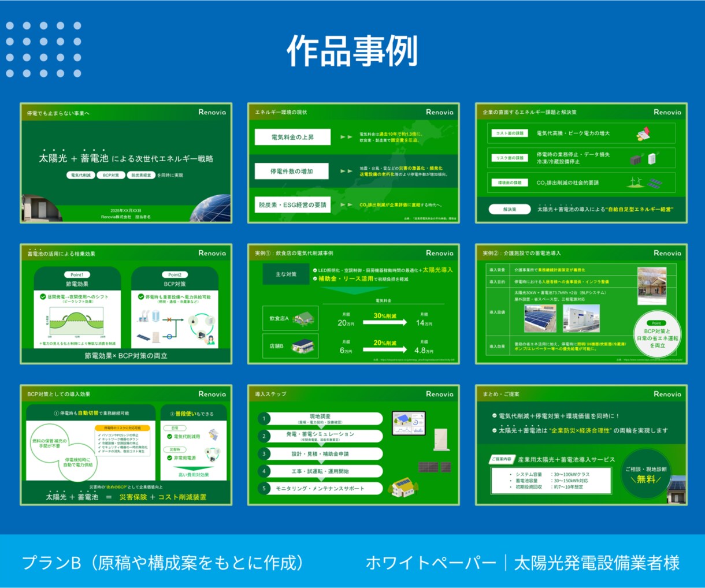Click the "停電時のリスクに対応可能" orange label

(123, 428)
